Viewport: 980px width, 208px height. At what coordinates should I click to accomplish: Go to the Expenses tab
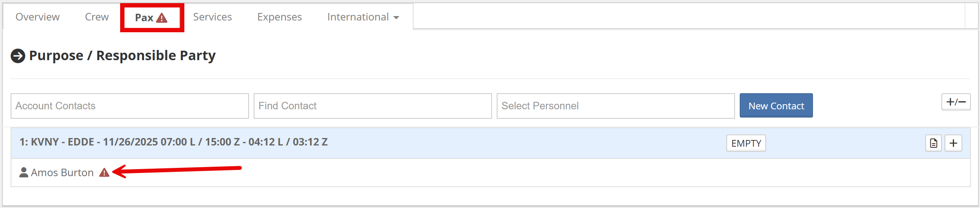tap(279, 17)
